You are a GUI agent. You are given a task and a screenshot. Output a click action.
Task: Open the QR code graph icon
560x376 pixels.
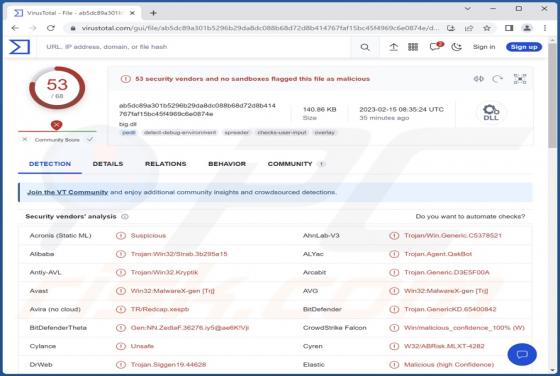tap(520, 79)
